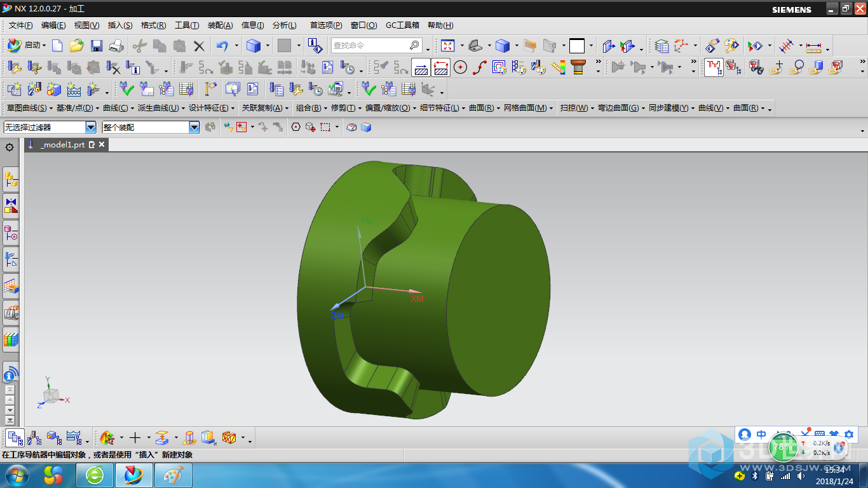Click the red point-in-circle icon
The width and height of the screenshot is (868, 488).
461,67
